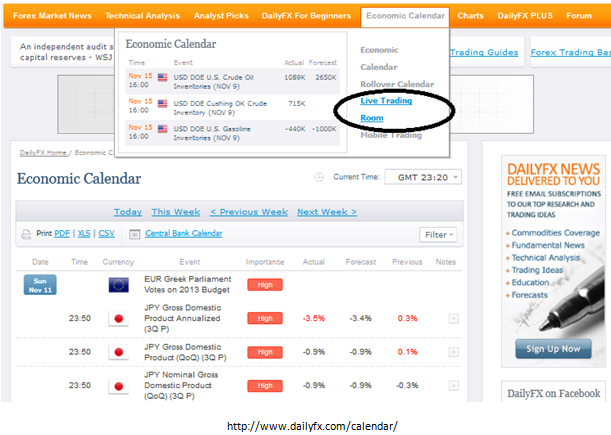Click the printer icon

[26, 234]
